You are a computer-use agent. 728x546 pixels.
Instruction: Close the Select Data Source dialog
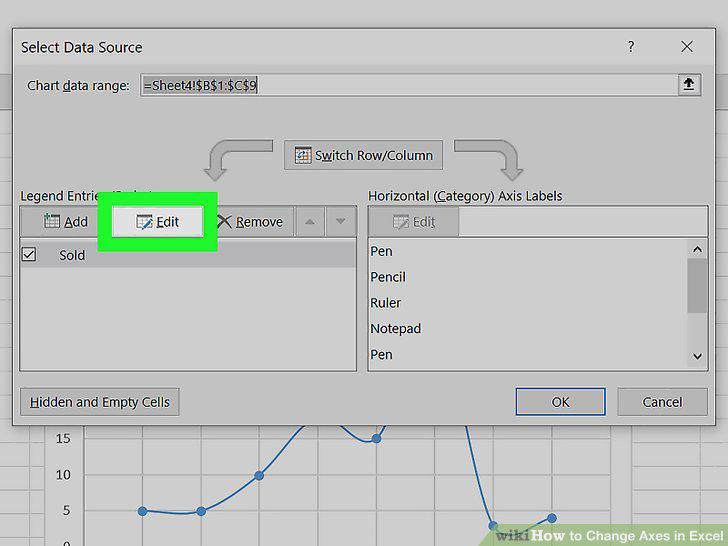click(687, 46)
